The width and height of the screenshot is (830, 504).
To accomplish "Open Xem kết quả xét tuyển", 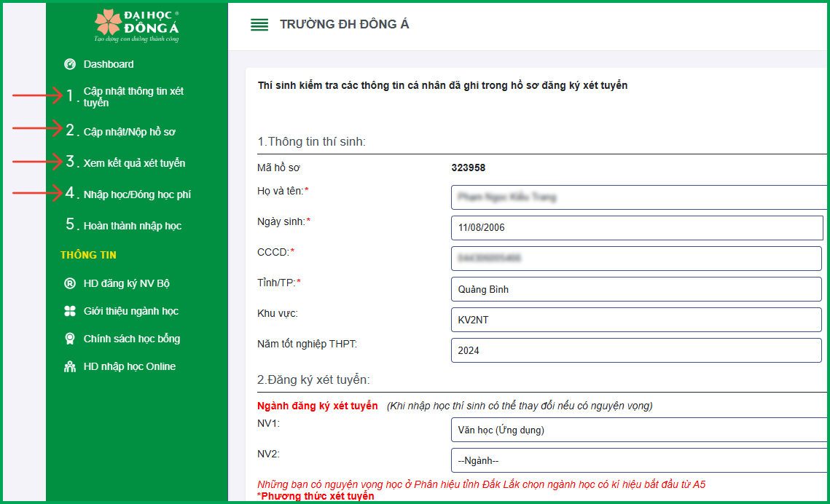I will [134, 163].
